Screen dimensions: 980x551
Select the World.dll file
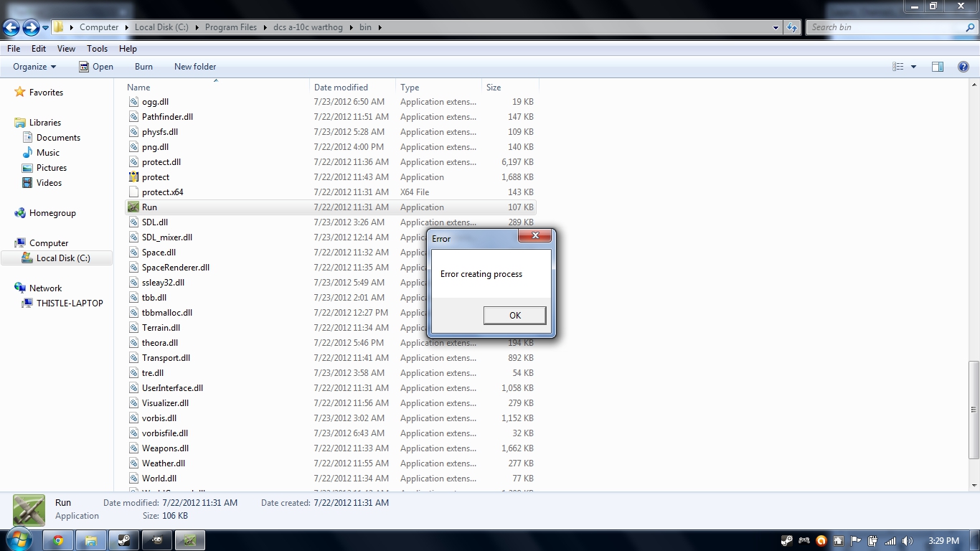coord(159,479)
